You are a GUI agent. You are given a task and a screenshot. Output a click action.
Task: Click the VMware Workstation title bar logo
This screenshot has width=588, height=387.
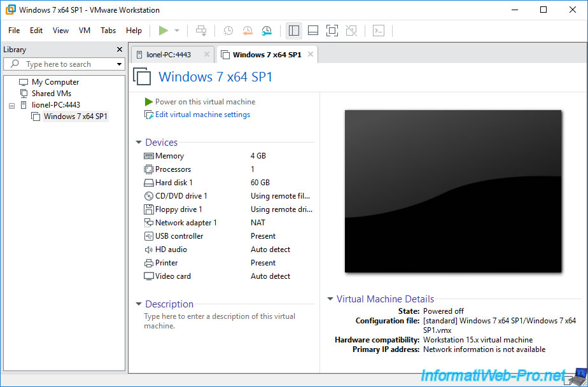[10, 10]
